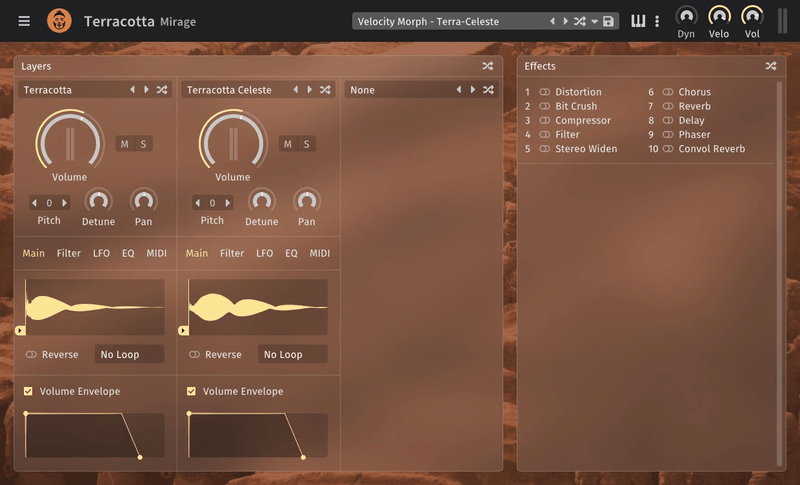Shuffle the Terracotta Celeste layer sample
The width and height of the screenshot is (800, 485).
325,90
